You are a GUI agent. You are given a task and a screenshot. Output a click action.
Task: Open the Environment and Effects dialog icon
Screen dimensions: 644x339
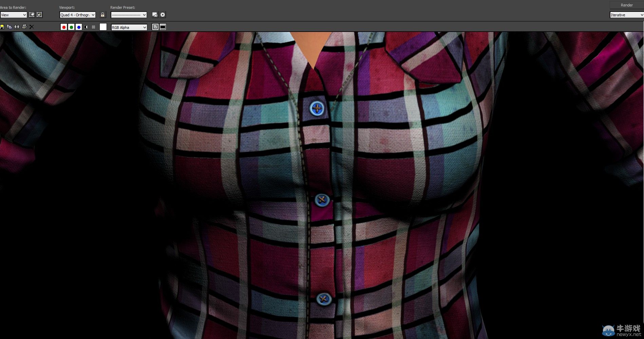[163, 15]
